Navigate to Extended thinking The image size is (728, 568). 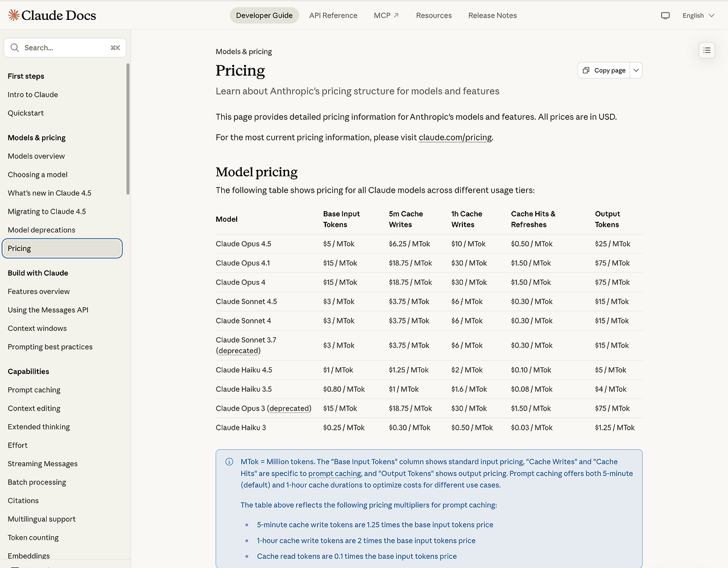point(39,427)
